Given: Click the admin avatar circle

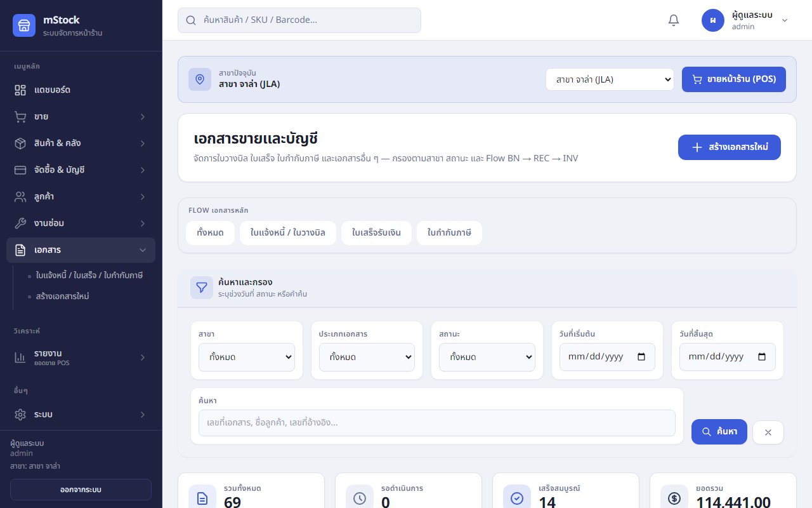Looking at the screenshot, I should (x=713, y=20).
